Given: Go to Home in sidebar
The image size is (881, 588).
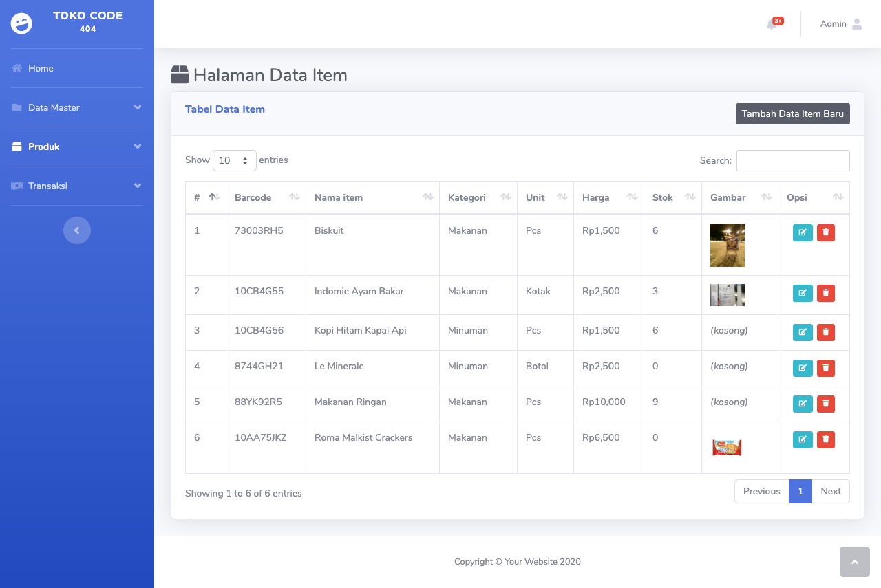Looking at the screenshot, I should pos(77,68).
